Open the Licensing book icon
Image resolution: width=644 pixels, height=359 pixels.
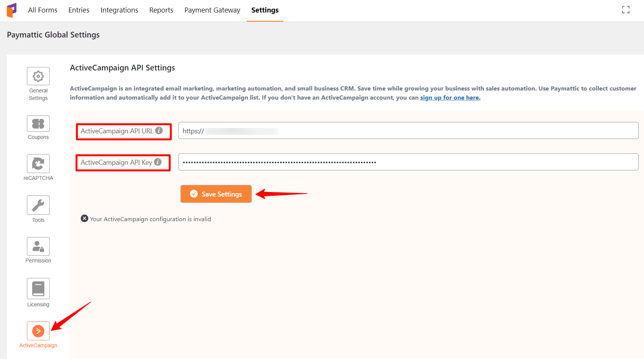pyautogui.click(x=38, y=289)
